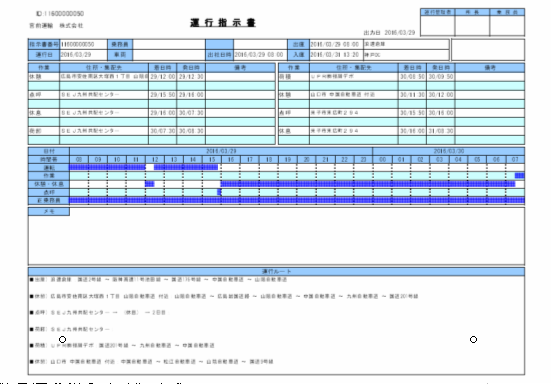Select the ■荷積 UFR route line

pyautogui.click(x=122, y=345)
